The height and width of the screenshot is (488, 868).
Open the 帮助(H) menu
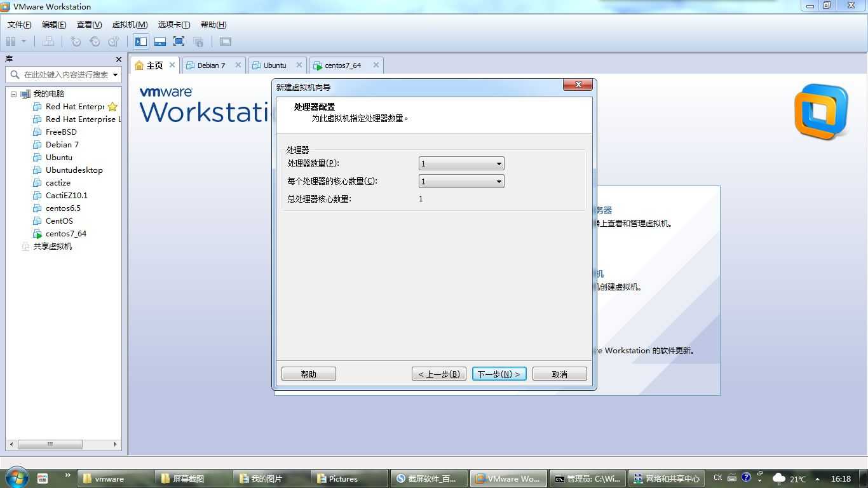point(214,25)
